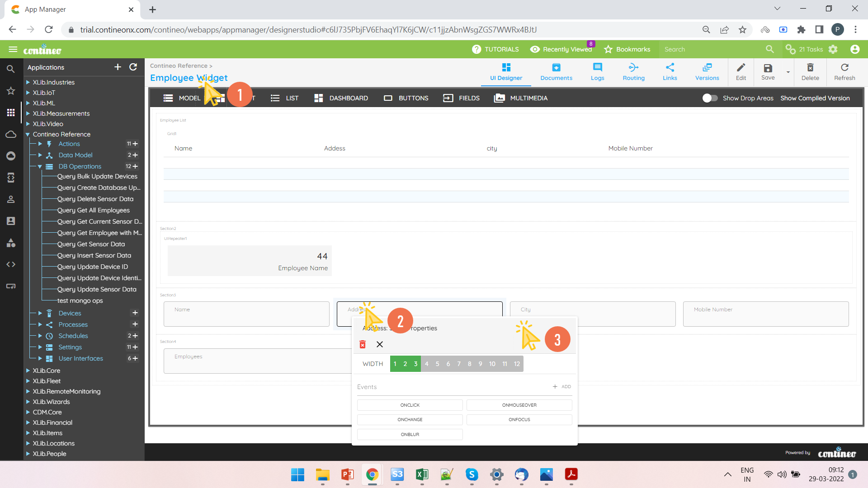Open the Routing tool

pos(633,71)
